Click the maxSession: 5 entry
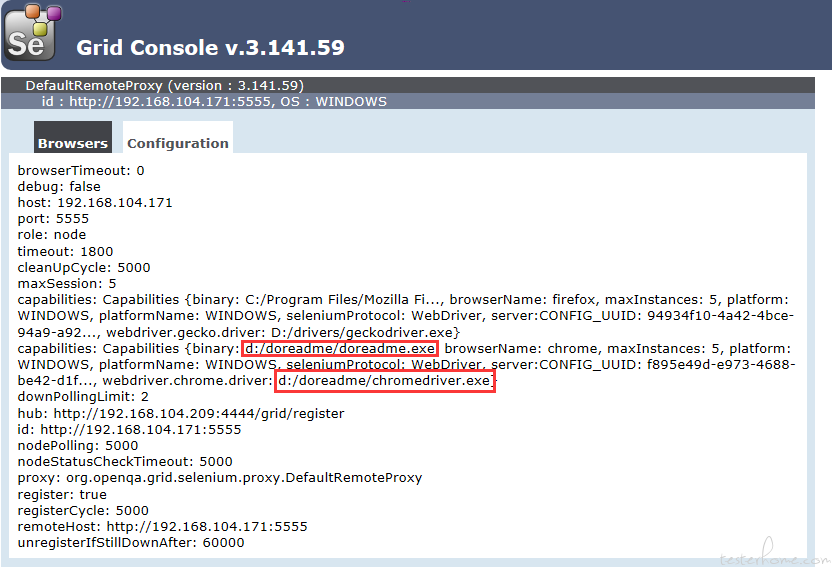This screenshot has width=832, height=577. click(x=67, y=283)
